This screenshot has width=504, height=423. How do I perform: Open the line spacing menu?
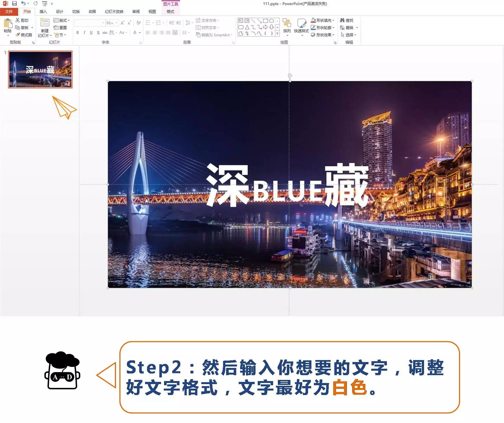[189, 23]
